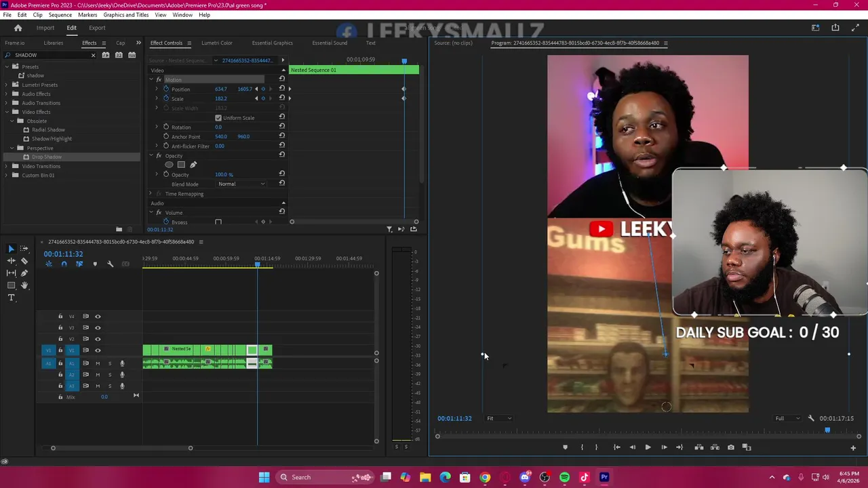
Task: Open playback resolution Full dropdown
Action: coord(788,418)
